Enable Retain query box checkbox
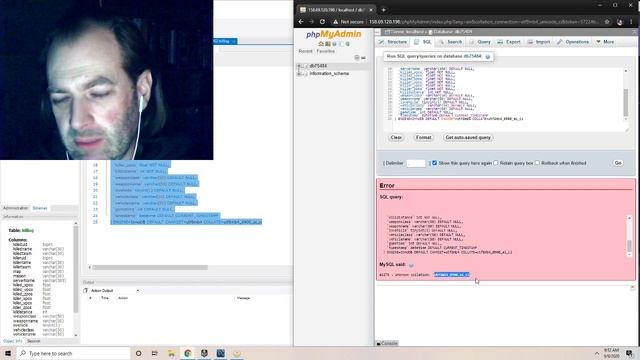This screenshot has height=360, width=640. pos(496,163)
